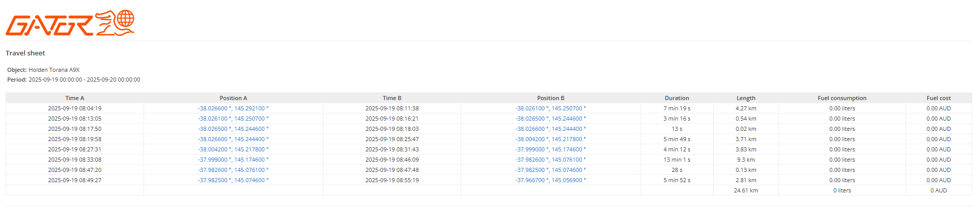Click Position A link in the 08:19:58 row

(x=233, y=139)
